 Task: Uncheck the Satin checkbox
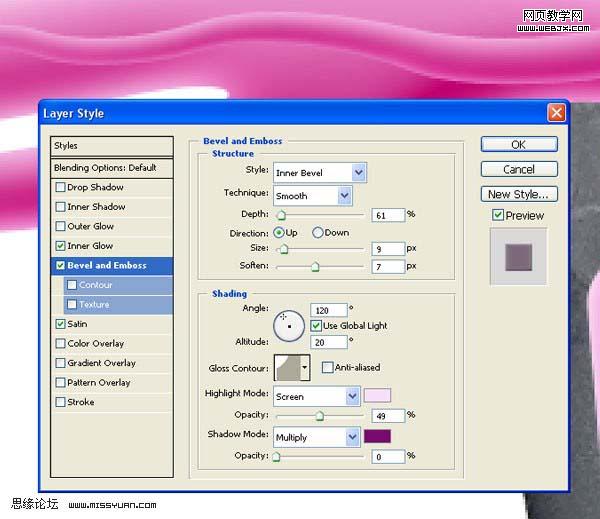[60, 324]
